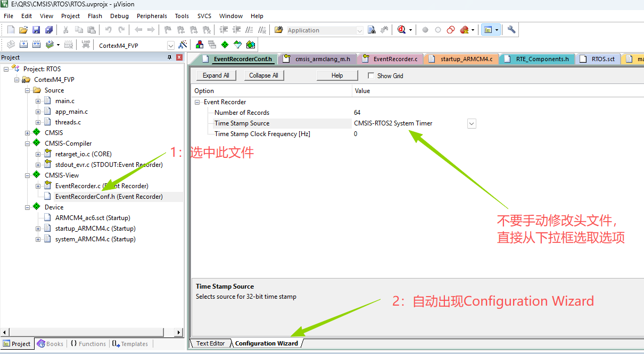
Task: Open Options for Target magic wand icon
Action: [x=183, y=45]
